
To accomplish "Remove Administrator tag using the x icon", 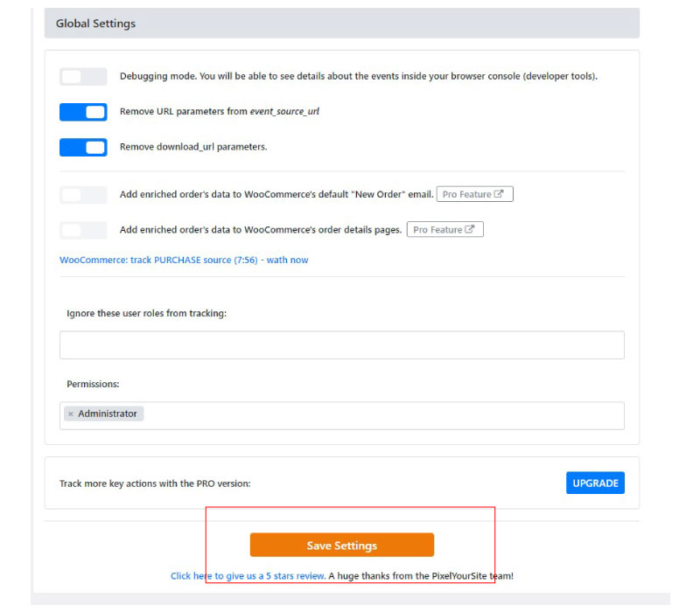I will [71, 414].
